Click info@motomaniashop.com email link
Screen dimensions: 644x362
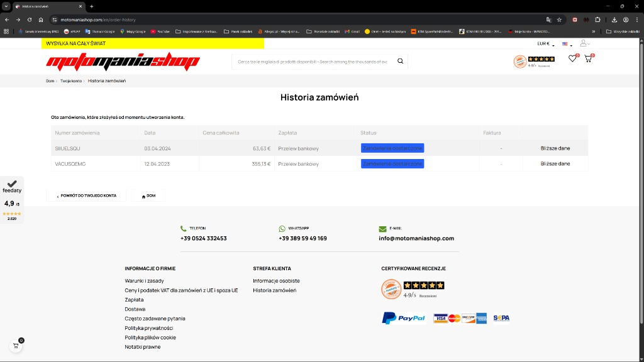(x=416, y=238)
